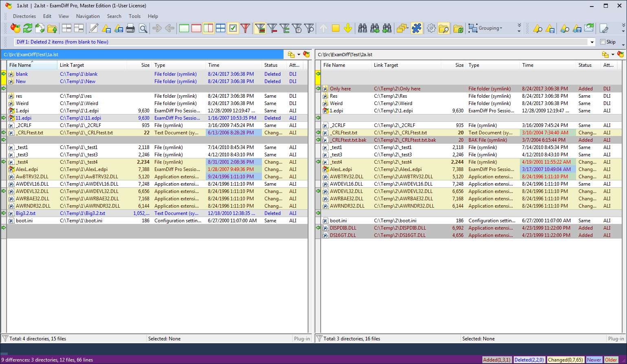Click the yellow Next Difference down arrow
Screen dimensions: 627x364
[x=348, y=28]
